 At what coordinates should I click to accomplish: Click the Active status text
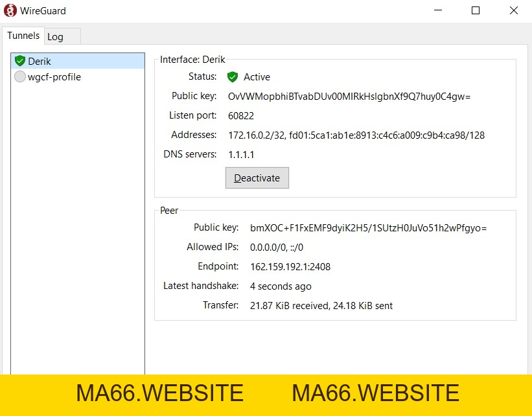click(257, 77)
